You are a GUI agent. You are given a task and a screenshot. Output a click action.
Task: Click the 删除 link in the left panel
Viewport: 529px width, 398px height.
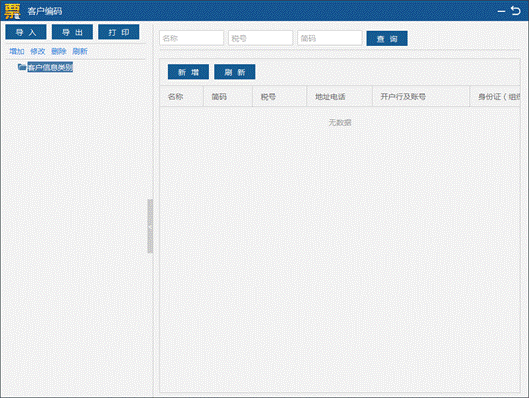coord(59,51)
